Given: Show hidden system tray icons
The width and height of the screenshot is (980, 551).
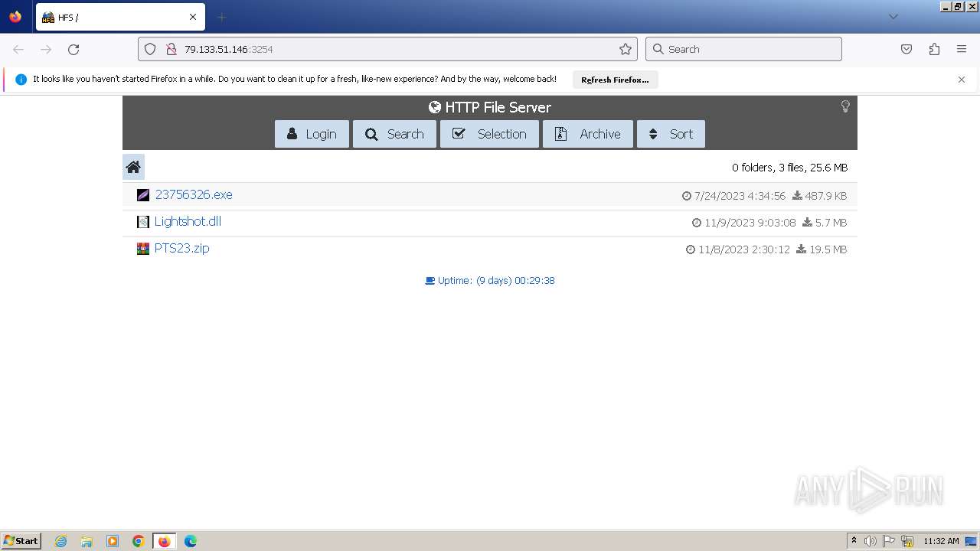Looking at the screenshot, I should (x=854, y=541).
